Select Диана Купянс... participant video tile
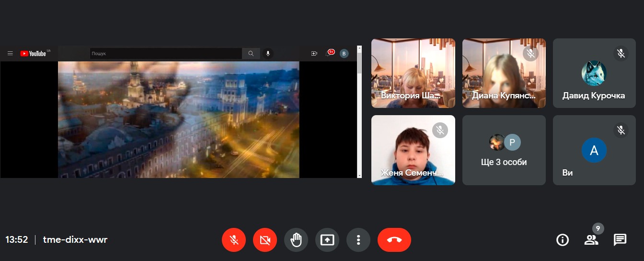Screen dimensions: 644x261 pyautogui.click(x=504, y=73)
